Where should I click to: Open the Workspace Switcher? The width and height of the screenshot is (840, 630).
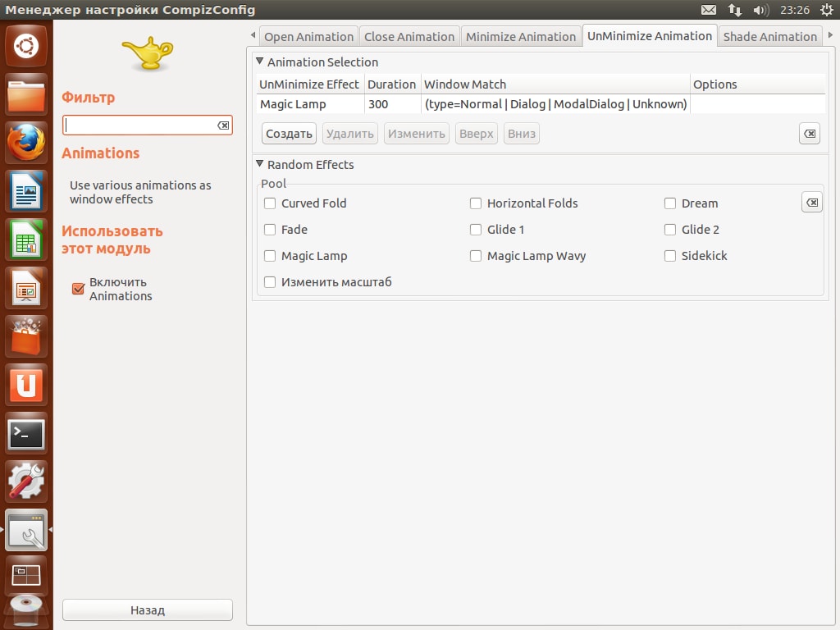(x=25, y=575)
